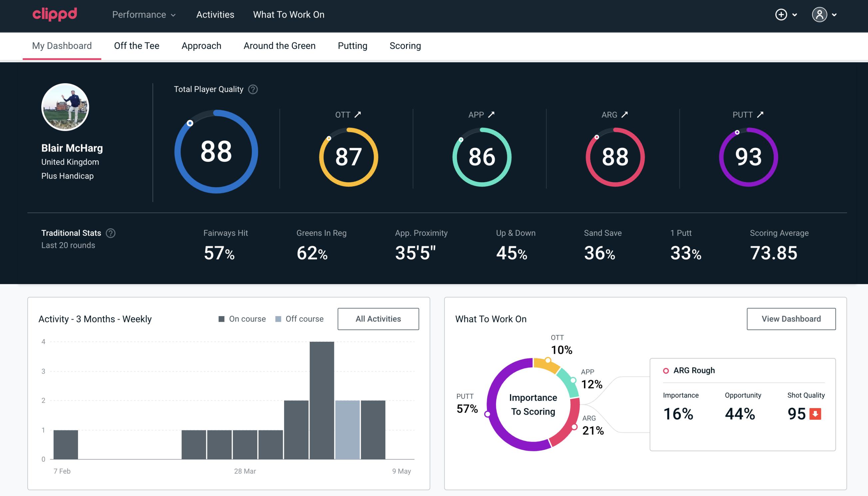Image resolution: width=868 pixels, height=496 pixels.
Task: Select the Putting tab
Action: coord(352,45)
